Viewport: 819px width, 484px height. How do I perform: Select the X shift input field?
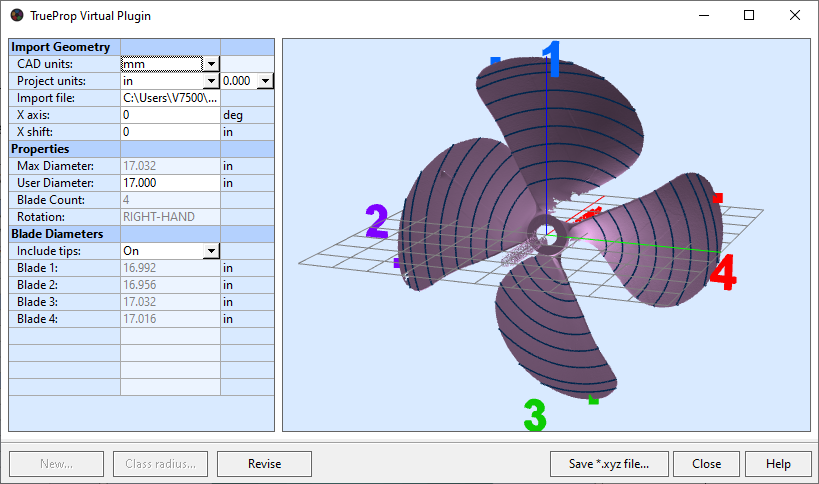[169, 132]
